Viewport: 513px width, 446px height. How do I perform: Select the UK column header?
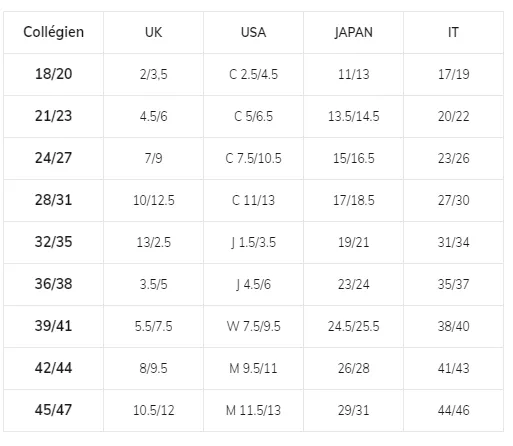pyautogui.click(x=153, y=32)
